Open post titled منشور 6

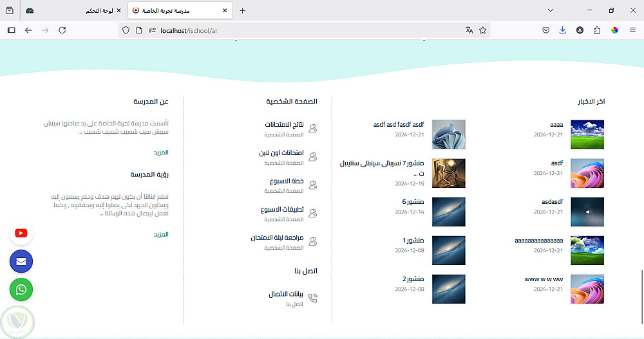pos(413,202)
